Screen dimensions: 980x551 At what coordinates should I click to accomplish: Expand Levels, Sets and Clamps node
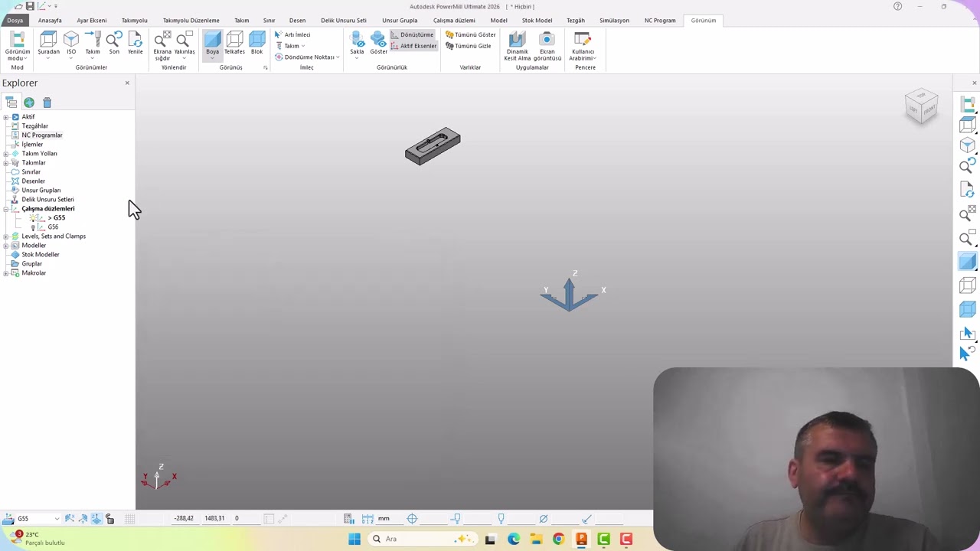6,236
